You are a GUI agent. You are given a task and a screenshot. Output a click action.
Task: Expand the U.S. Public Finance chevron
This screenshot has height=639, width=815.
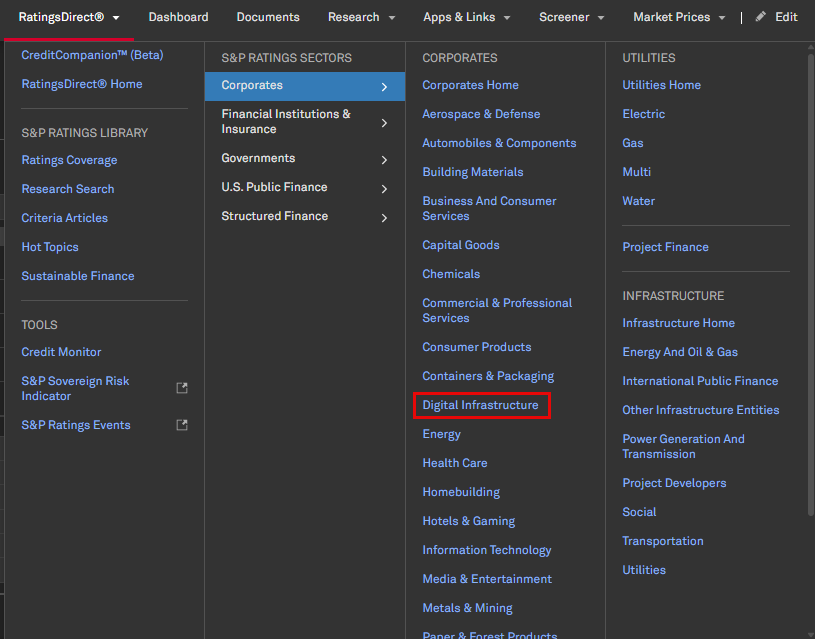point(384,188)
